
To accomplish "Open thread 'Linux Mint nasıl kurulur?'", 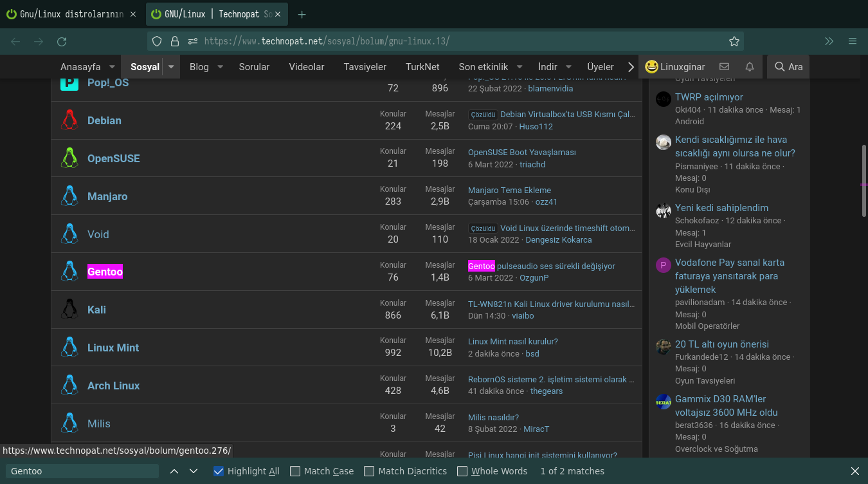I will point(513,341).
